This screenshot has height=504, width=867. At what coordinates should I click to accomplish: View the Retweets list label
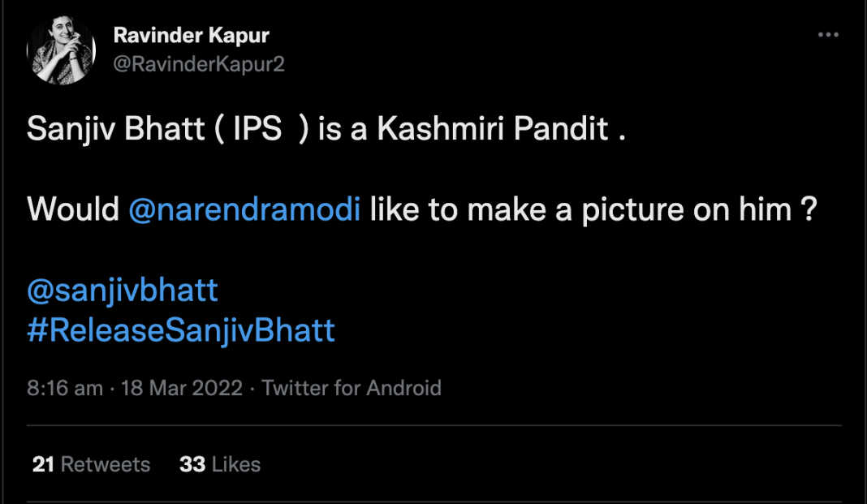click(x=106, y=464)
